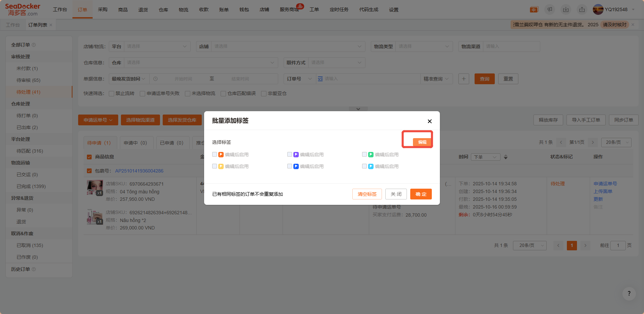
Task: Open package number AP2510141936004286 link
Action: tap(139, 171)
